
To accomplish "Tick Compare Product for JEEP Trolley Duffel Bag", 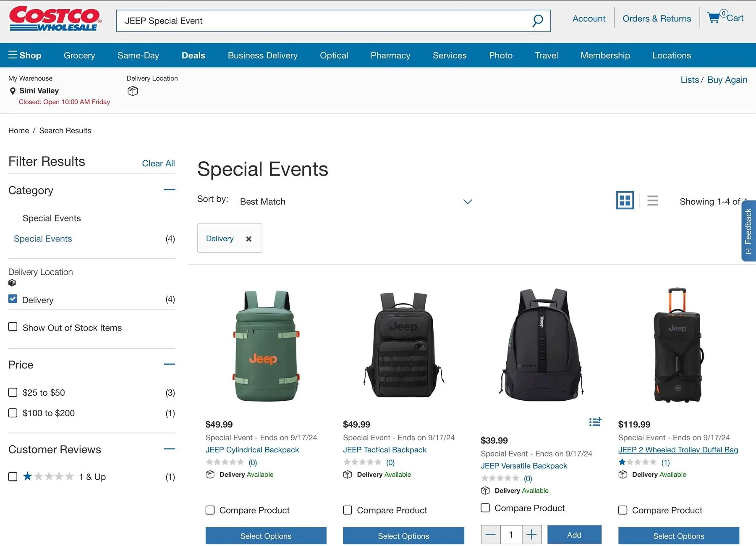I will click(623, 510).
